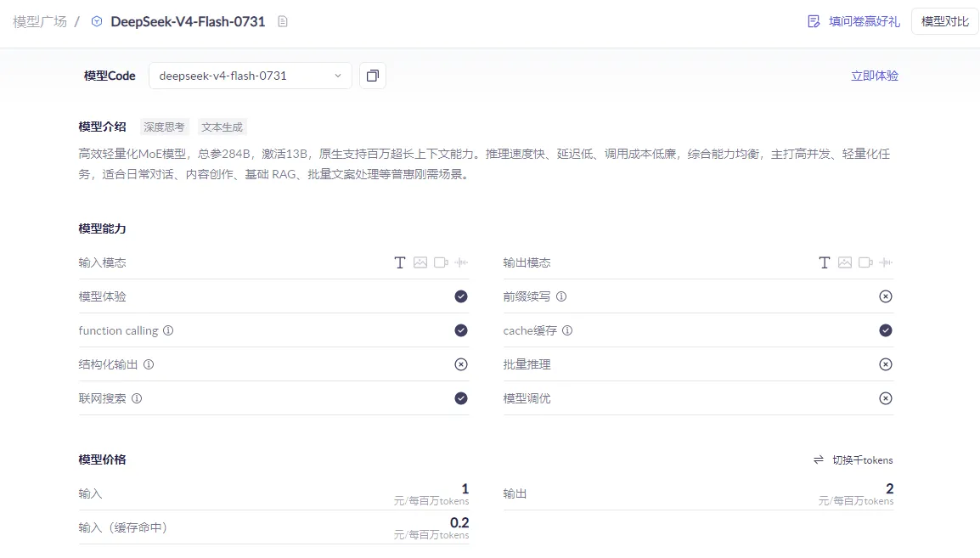Screen dimensions: 980x558
Task: Click the 深度思考 tag
Action: pyautogui.click(x=164, y=127)
